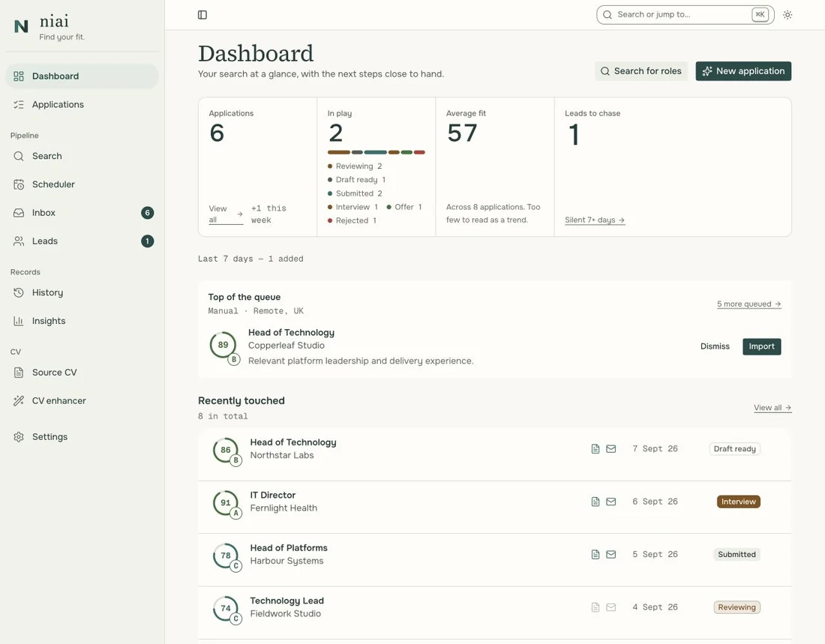Viewport: 825px width, 644px height.
Task: Open the 5 more queued link
Action: point(748,304)
